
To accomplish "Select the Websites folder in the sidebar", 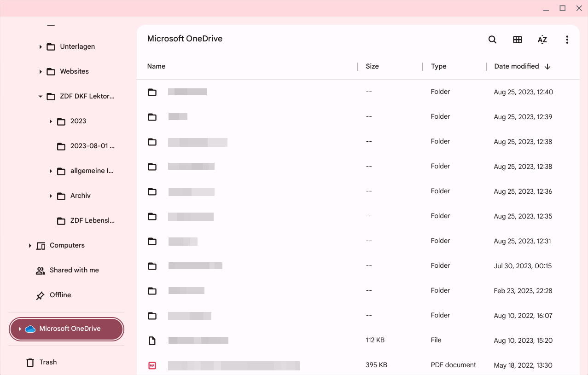I will coord(74,71).
